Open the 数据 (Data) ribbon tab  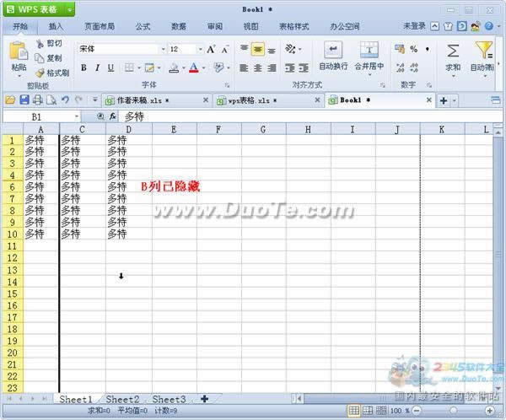179,26
